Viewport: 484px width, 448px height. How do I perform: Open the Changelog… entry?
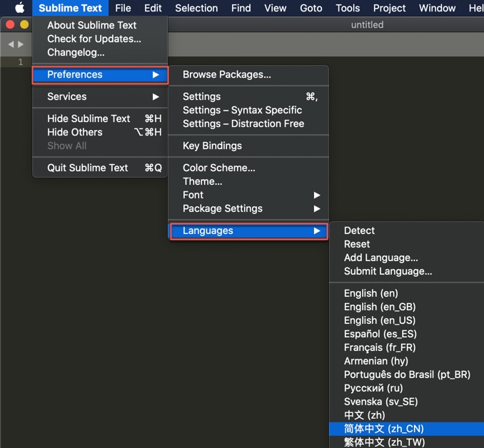coord(100,52)
